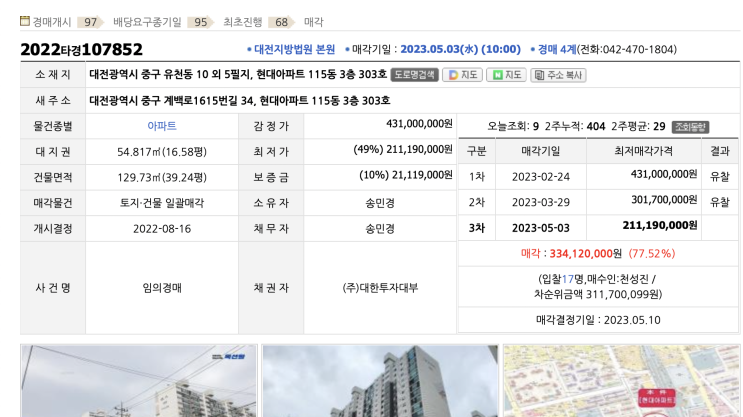Screen dimensions: 743x417
Task: Click 매각기일 column header in schedule table
Action: pyautogui.click(x=541, y=151)
